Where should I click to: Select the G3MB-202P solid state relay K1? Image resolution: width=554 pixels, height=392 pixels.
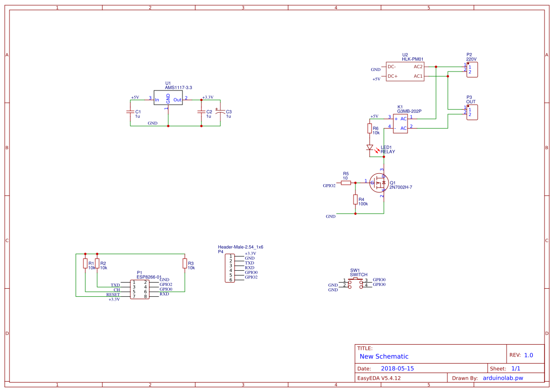400,124
